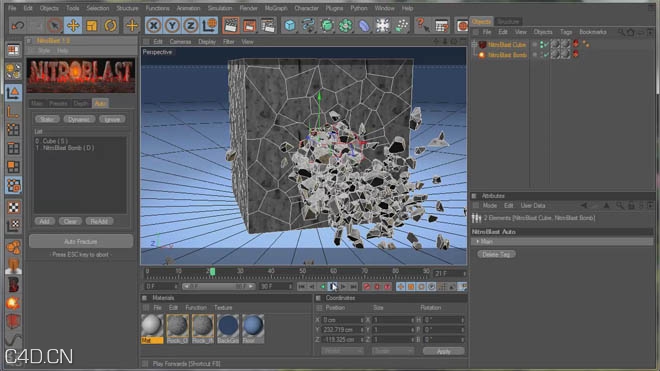Click the Apply button in Coordinates
The height and width of the screenshot is (371, 660).
443,351
